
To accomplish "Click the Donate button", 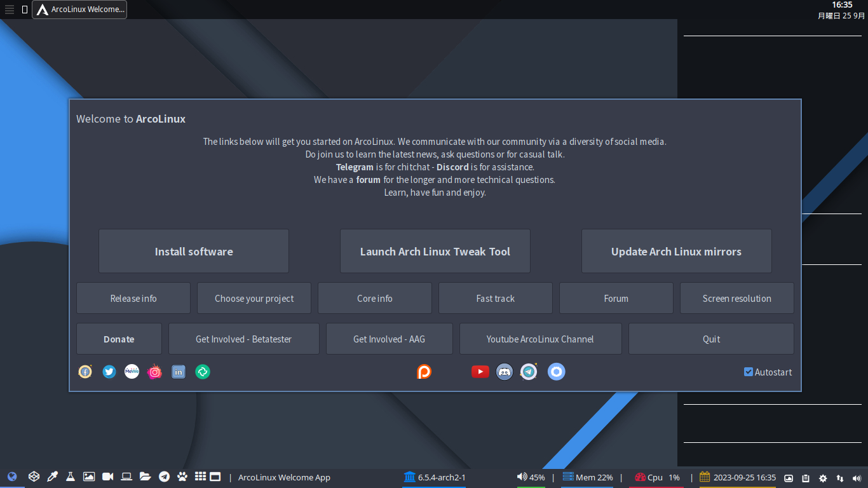I will pyautogui.click(x=119, y=339).
